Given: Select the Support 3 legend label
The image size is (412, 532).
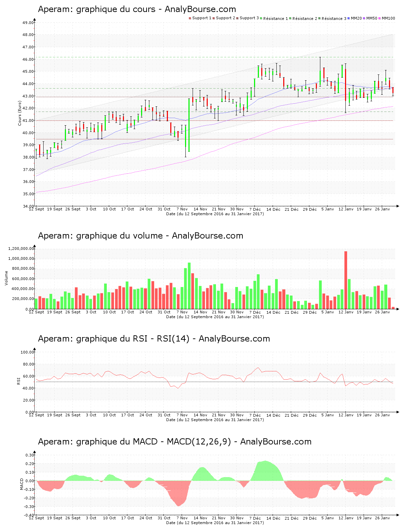Looking at the screenshot, I should (249, 18).
